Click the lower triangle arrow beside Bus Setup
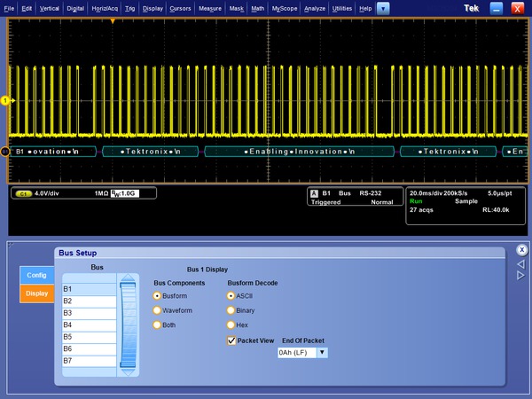The image size is (532, 399). (521, 275)
